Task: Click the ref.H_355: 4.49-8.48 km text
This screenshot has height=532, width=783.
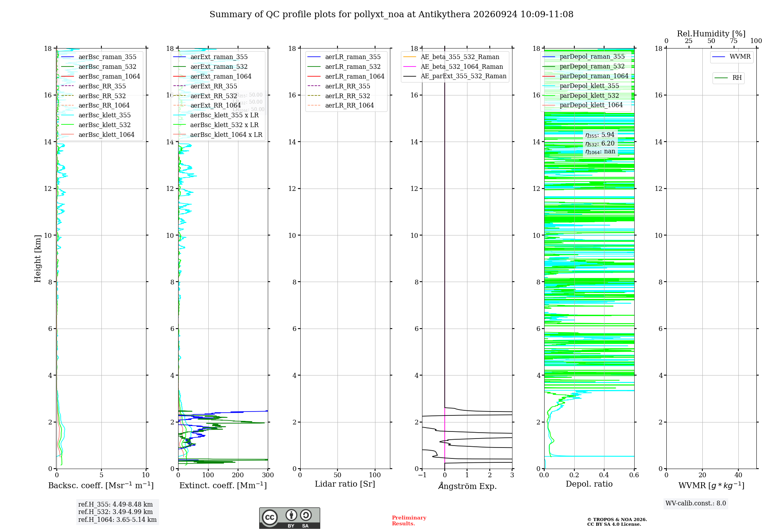Action: [115, 505]
